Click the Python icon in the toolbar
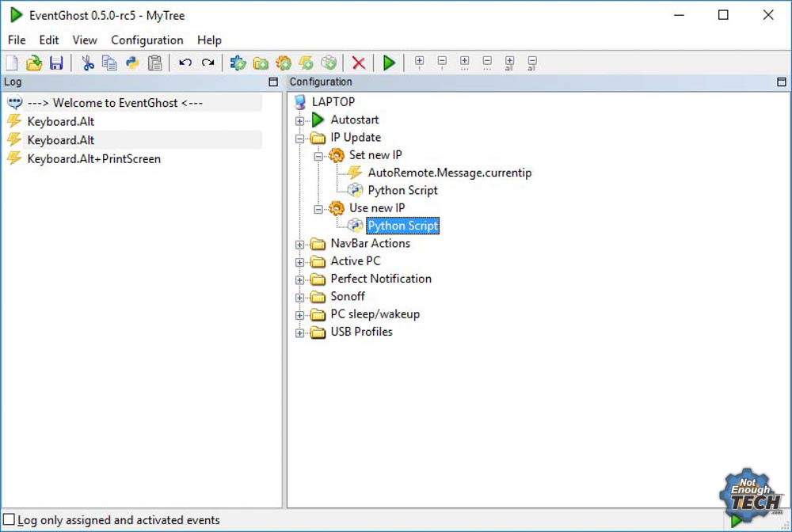The width and height of the screenshot is (792, 532). pos(132,63)
